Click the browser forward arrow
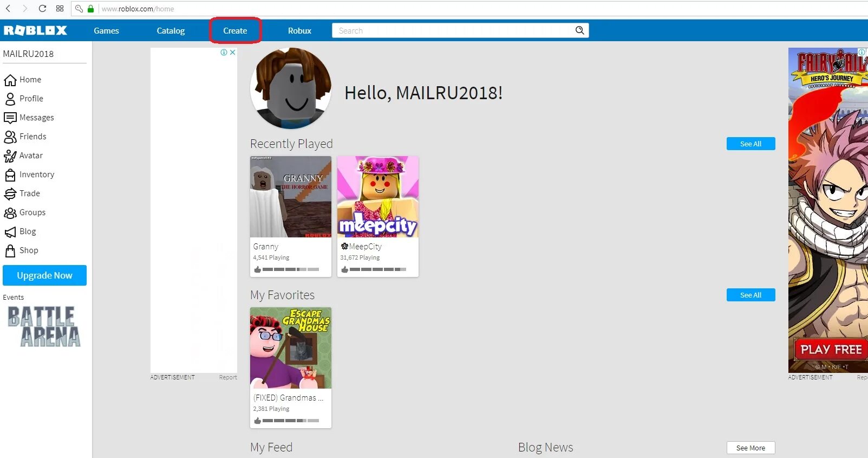This screenshot has width=868, height=458. pyautogui.click(x=24, y=9)
